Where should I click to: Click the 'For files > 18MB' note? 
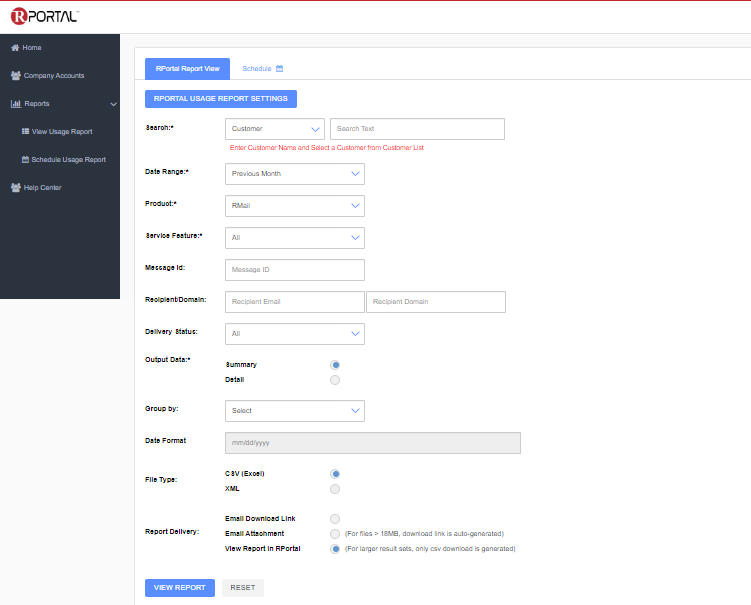tap(424, 534)
